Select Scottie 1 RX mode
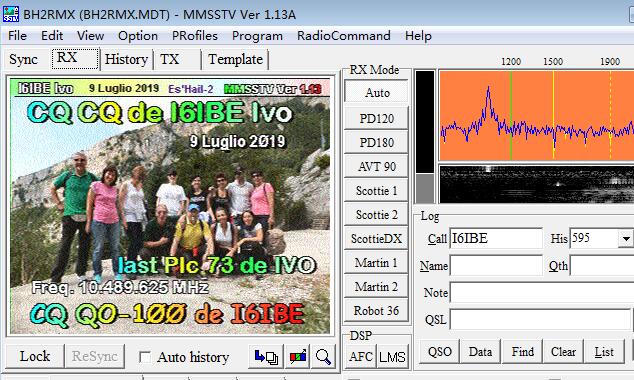The width and height of the screenshot is (634, 380). [376, 190]
